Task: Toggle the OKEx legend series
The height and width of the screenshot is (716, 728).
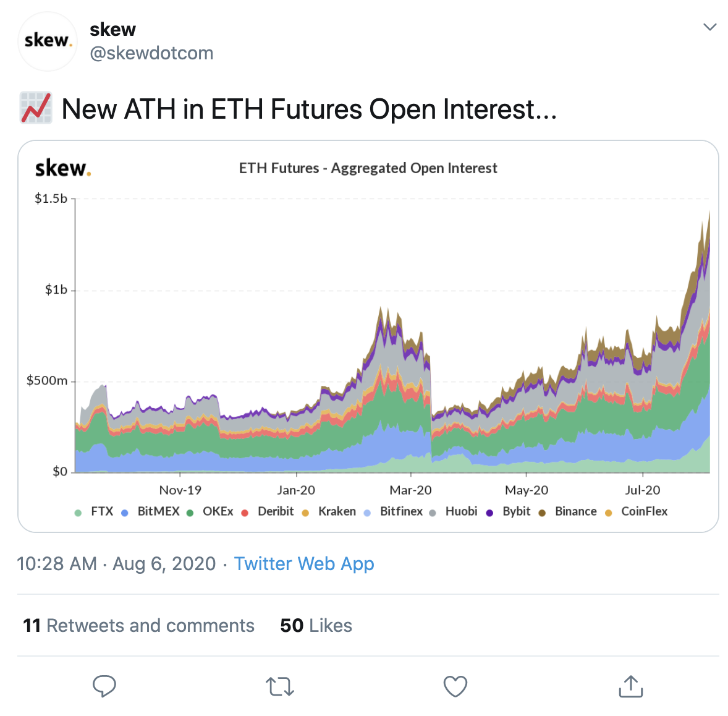Action: point(217,511)
